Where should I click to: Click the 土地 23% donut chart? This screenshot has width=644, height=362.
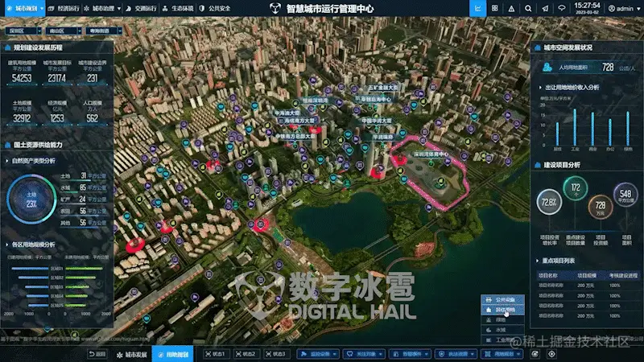click(x=31, y=199)
